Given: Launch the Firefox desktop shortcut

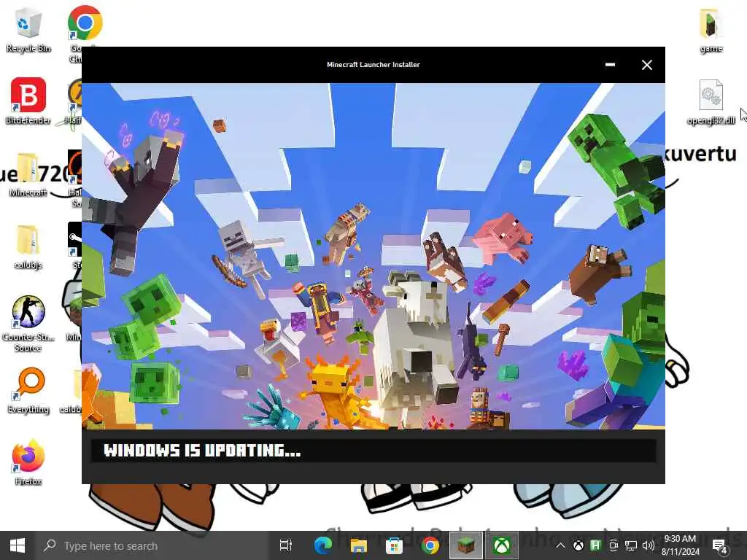Looking at the screenshot, I should coord(28,462).
